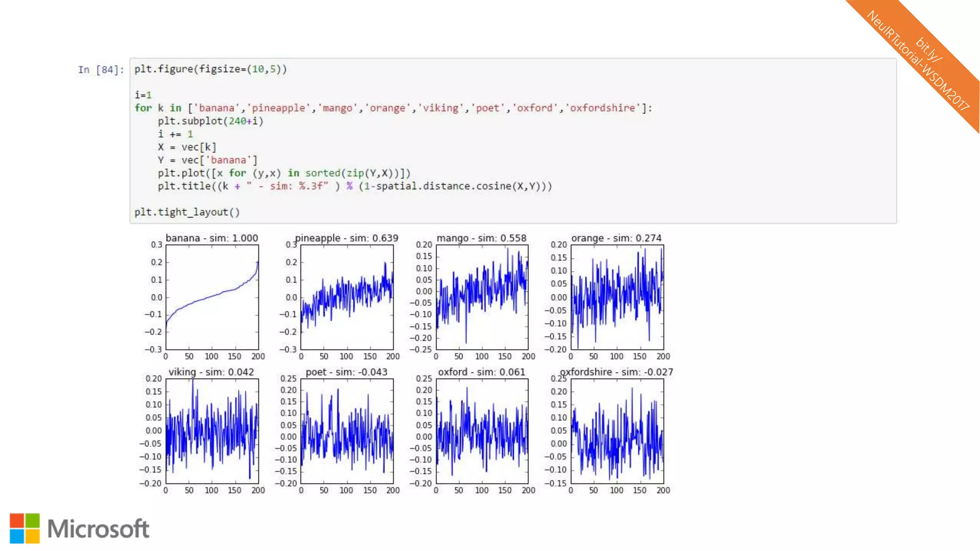Click the plt.tight_layout() code line

click(187, 212)
